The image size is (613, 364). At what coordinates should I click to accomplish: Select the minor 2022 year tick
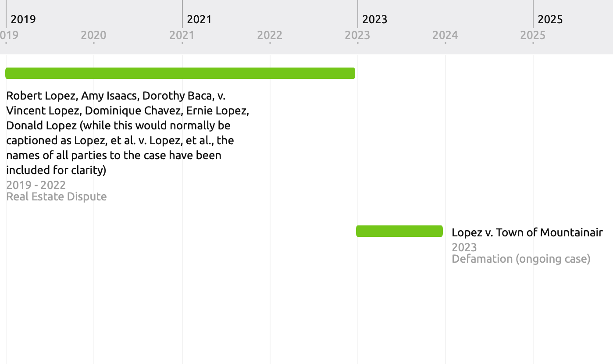click(x=270, y=35)
